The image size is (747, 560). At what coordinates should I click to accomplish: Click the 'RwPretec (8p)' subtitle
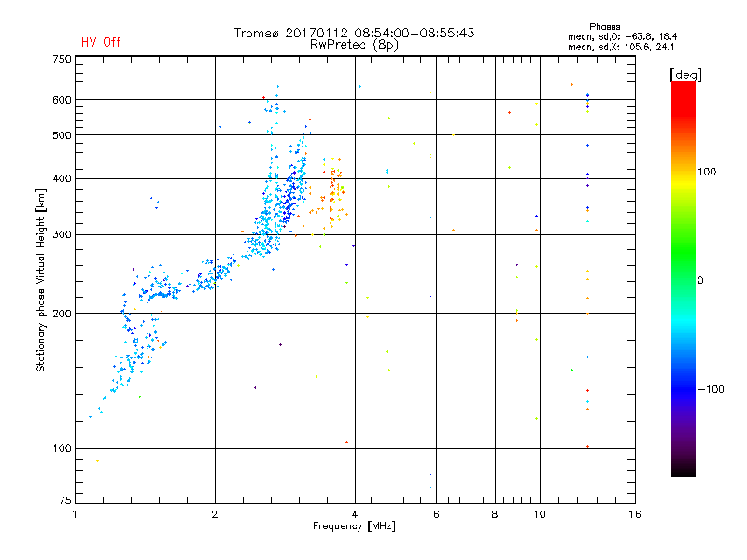(354, 45)
